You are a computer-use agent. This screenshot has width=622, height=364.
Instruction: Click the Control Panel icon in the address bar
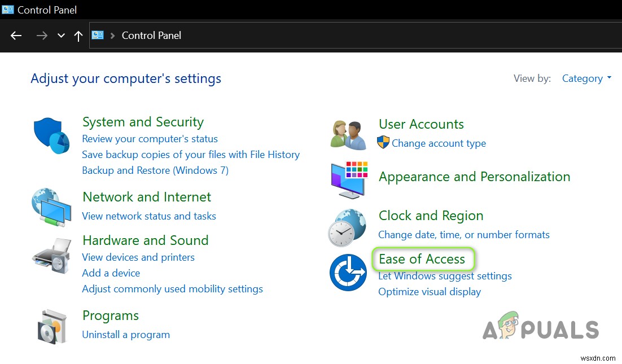(97, 35)
